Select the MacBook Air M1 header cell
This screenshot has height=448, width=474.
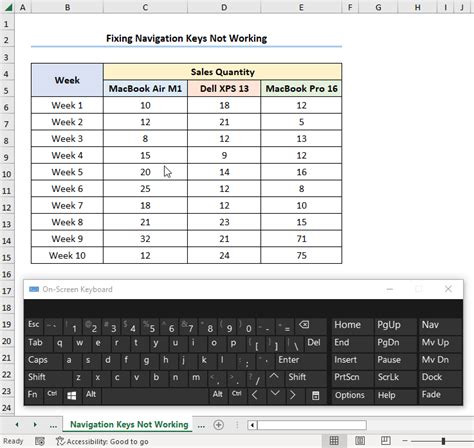145,89
